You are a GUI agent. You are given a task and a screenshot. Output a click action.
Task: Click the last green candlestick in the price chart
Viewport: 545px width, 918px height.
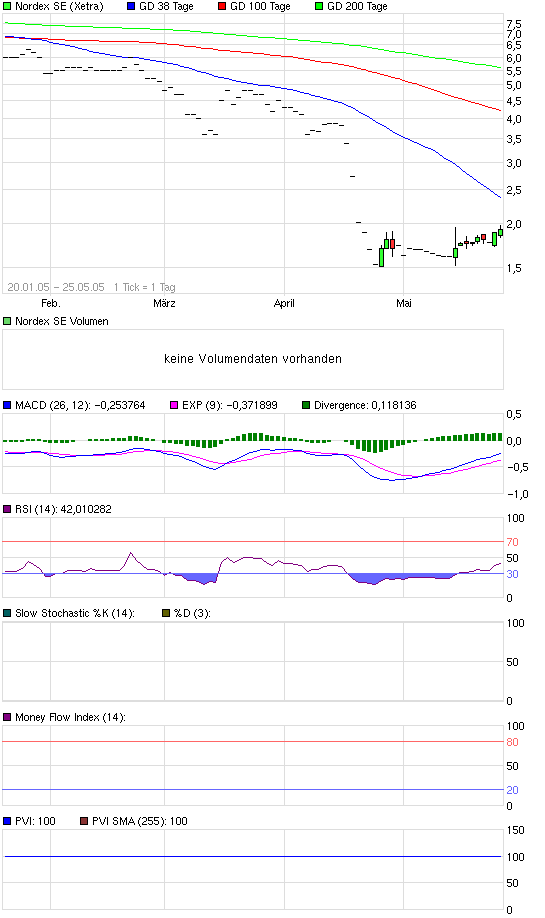pos(501,232)
